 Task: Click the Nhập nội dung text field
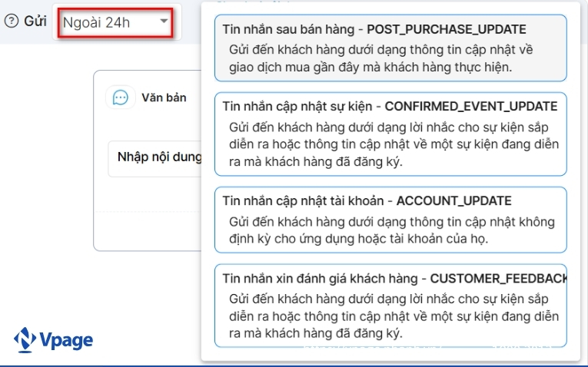point(154,158)
